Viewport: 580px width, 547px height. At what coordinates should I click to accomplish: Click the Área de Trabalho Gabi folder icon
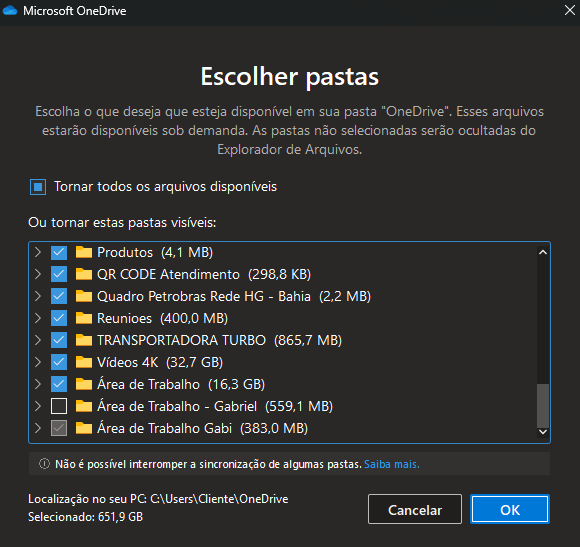[84, 428]
